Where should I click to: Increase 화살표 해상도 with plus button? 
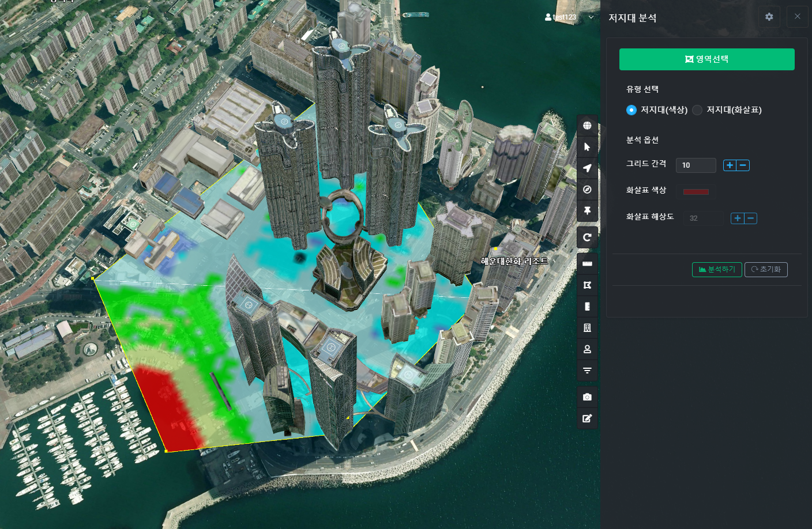(737, 218)
